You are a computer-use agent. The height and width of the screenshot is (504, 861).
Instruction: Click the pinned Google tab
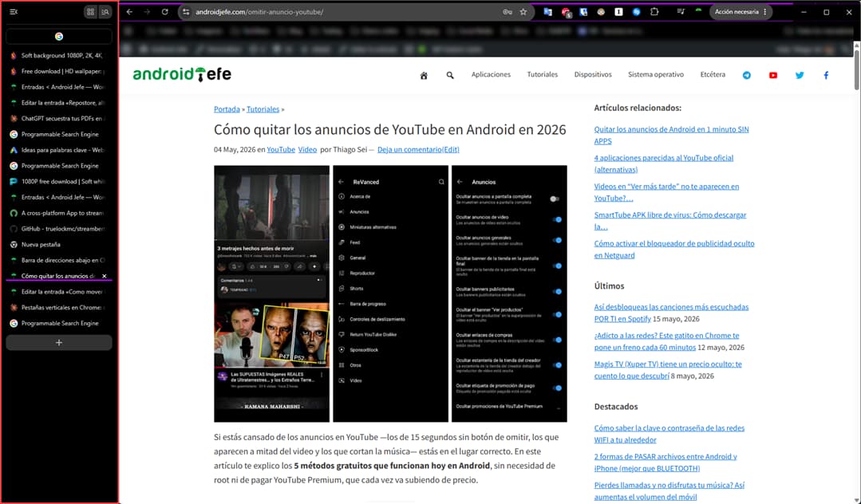tap(59, 36)
